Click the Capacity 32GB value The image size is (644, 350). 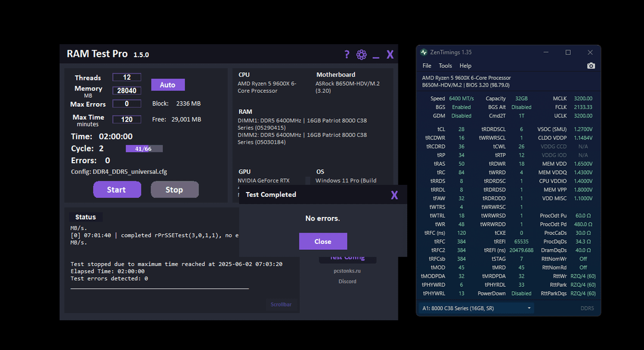pos(521,98)
